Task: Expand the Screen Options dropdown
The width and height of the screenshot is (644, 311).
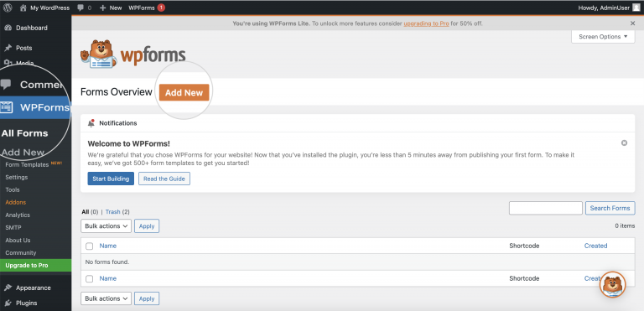Action: tap(603, 37)
